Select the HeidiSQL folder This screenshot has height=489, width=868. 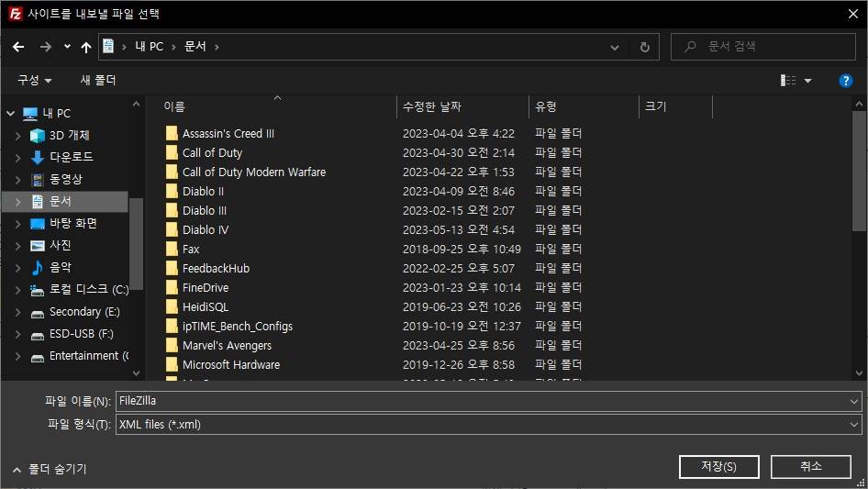point(206,306)
